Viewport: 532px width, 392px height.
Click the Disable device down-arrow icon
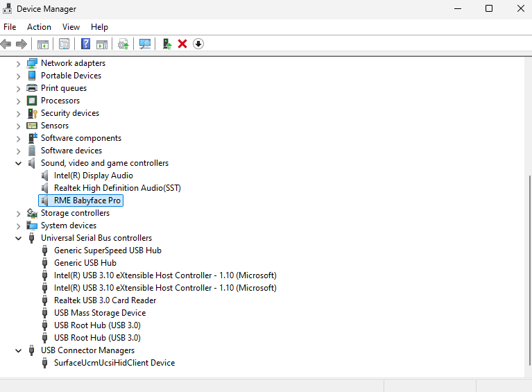pos(198,44)
